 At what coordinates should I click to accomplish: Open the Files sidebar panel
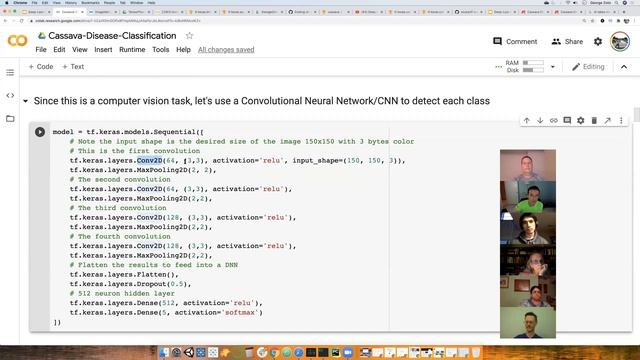(10, 119)
